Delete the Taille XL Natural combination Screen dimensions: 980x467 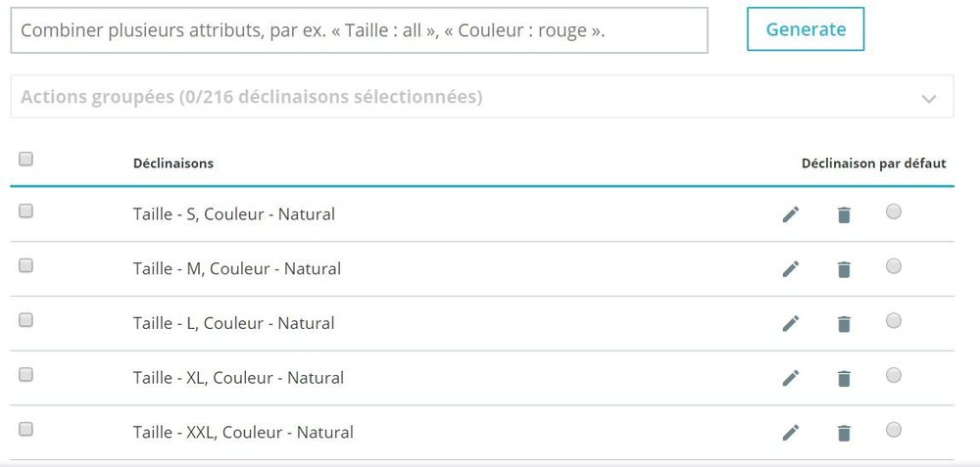[x=844, y=378]
